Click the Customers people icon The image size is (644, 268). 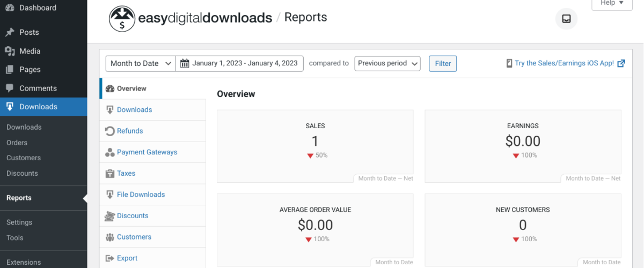pyautogui.click(x=110, y=237)
